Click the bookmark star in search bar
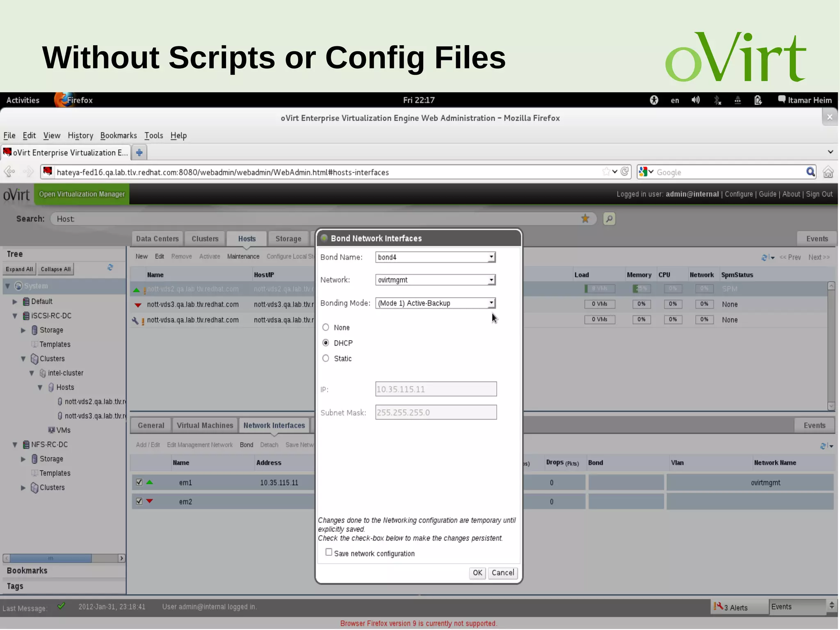Screen dimensions: 840x630 [585, 219]
